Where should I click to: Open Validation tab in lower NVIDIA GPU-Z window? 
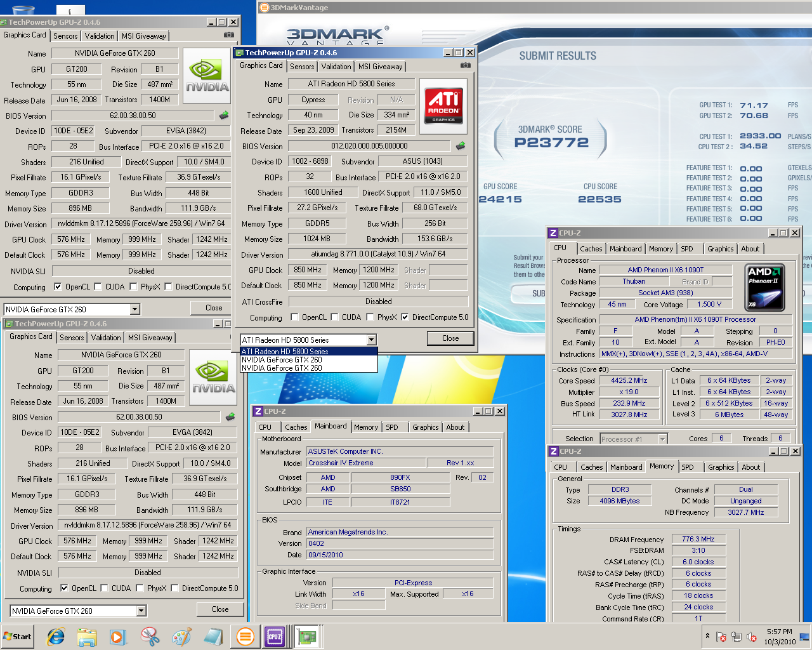[x=106, y=338]
